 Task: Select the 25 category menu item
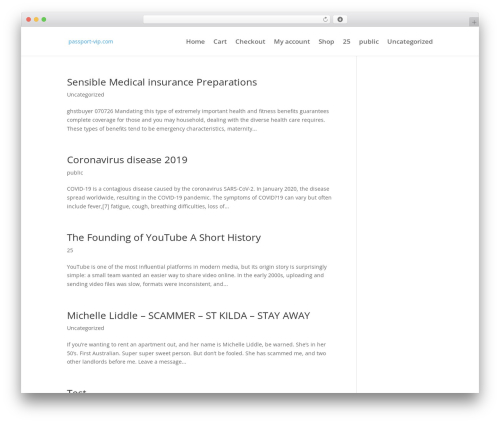pyautogui.click(x=346, y=42)
